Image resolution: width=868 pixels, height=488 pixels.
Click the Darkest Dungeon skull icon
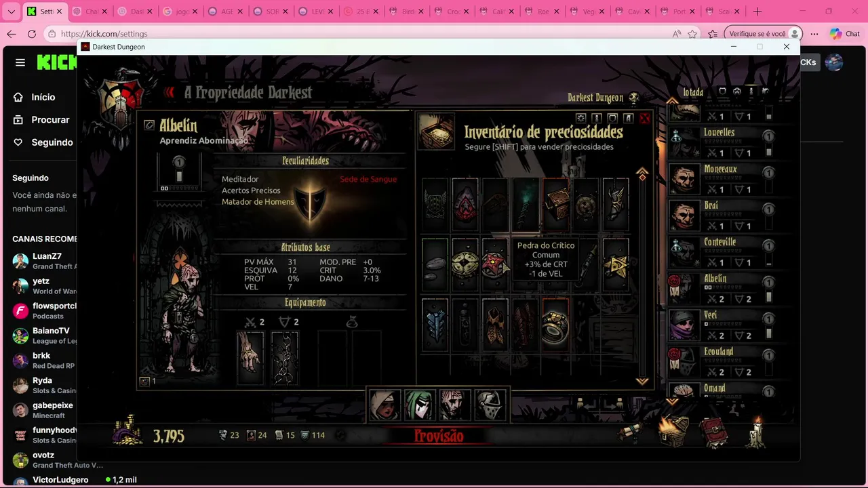click(634, 98)
